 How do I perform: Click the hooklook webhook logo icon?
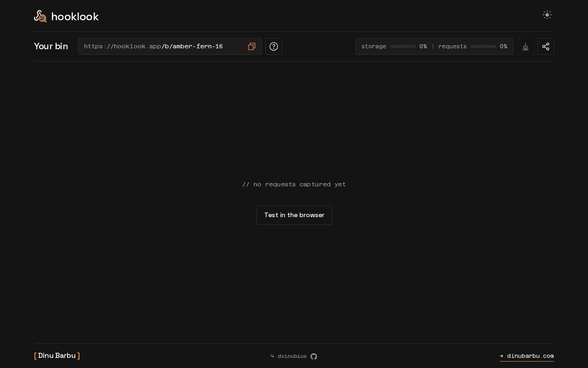pyautogui.click(x=40, y=16)
